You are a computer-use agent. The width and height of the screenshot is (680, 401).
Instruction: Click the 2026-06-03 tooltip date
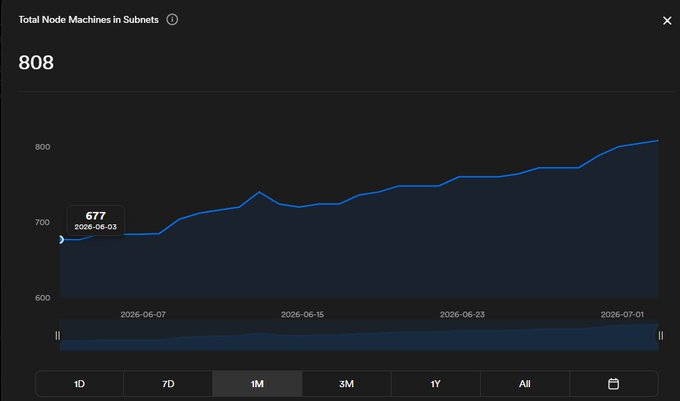[95, 227]
